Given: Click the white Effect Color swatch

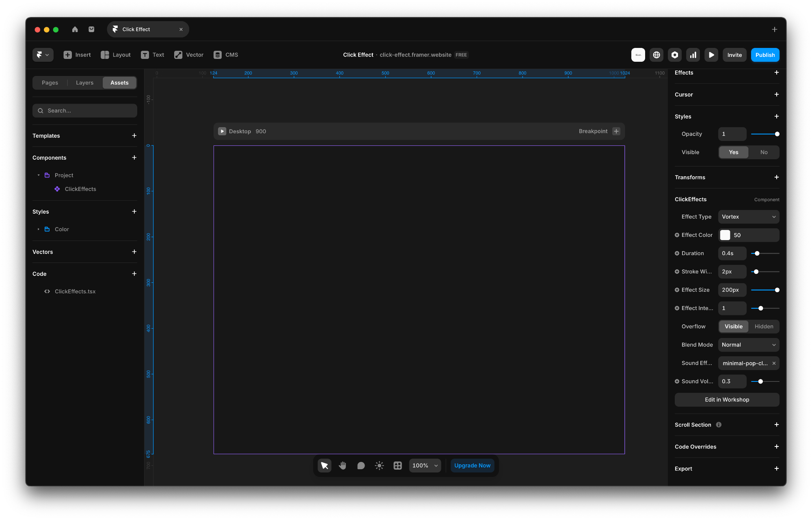Looking at the screenshot, I should [x=725, y=235].
